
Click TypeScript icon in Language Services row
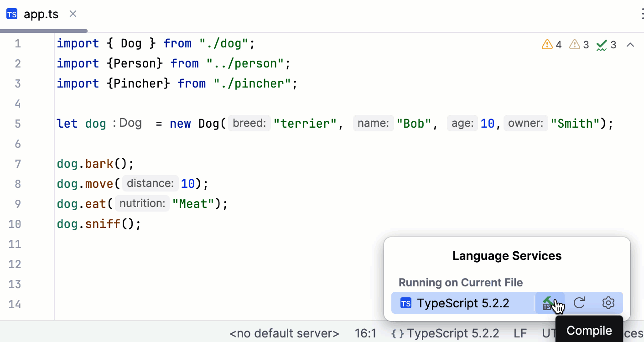(405, 303)
